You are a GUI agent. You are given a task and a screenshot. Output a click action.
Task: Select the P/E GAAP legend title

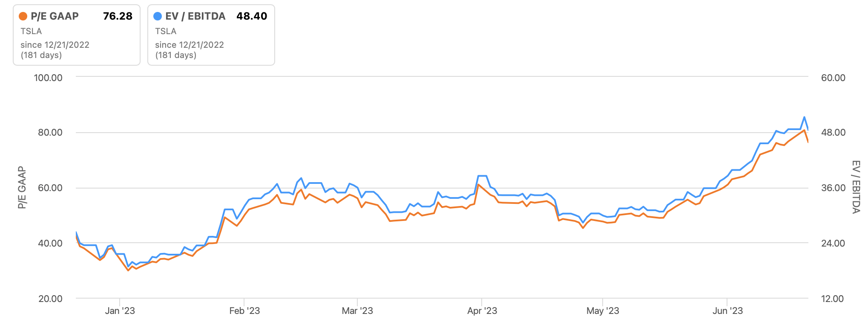pyautogui.click(x=55, y=16)
